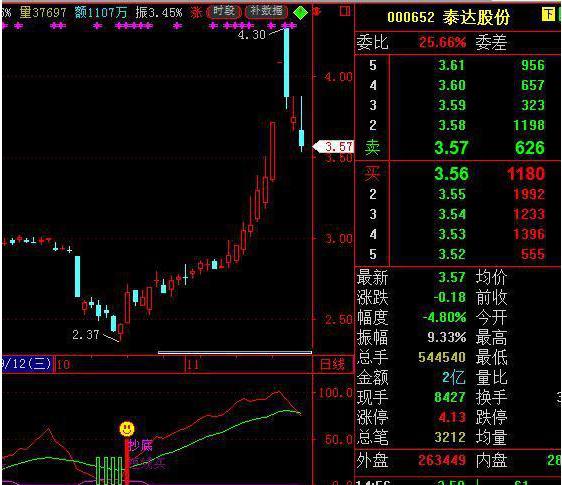
Task: Click the 跌停 label
Action: coord(491,417)
